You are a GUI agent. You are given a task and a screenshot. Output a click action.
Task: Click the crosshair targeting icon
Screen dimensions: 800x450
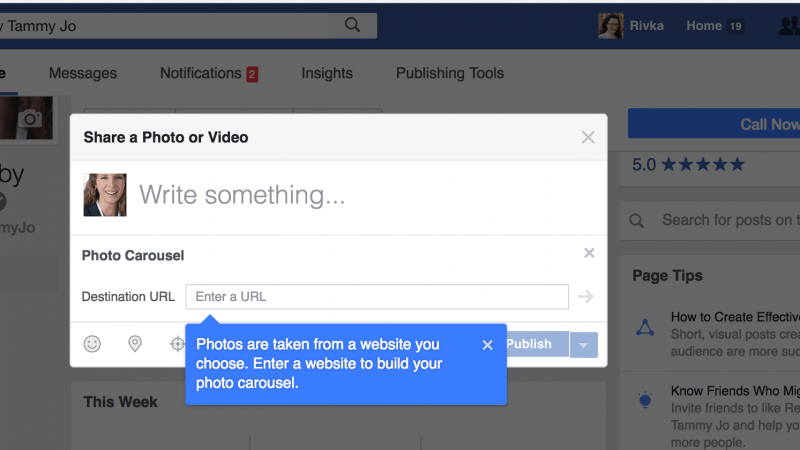[178, 344]
